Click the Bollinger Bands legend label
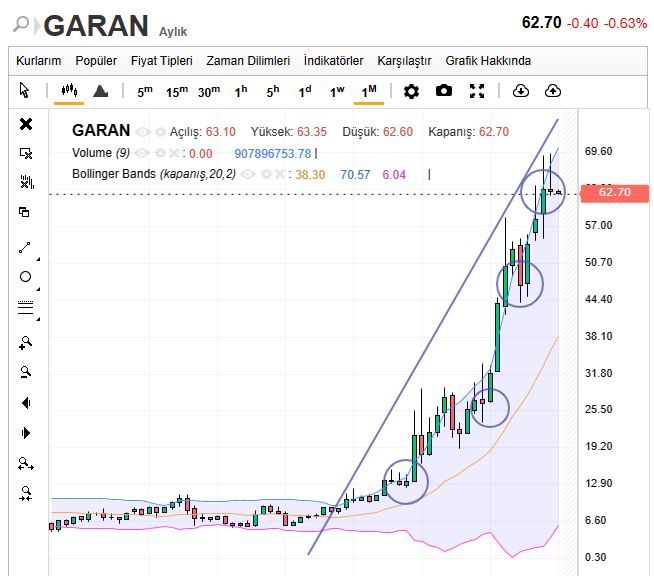This screenshot has height=576, width=654. click(x=154, y=174)
